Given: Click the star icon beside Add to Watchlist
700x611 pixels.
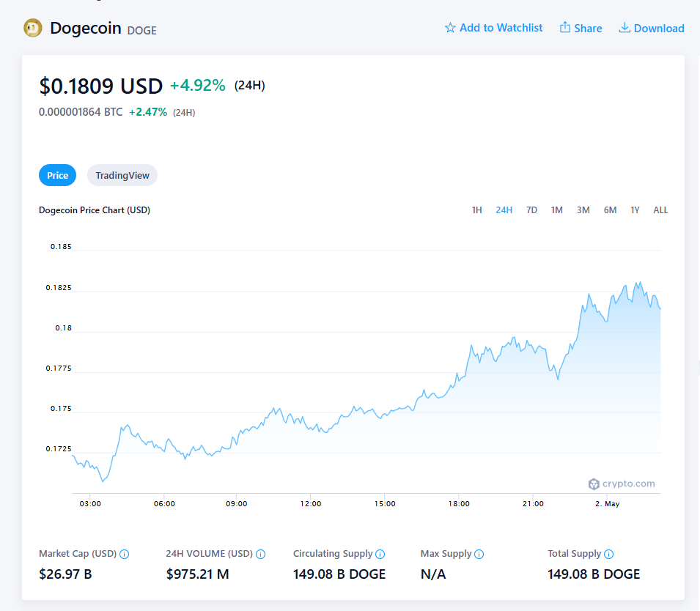Looking at the screenshot, I should [450, 28].
